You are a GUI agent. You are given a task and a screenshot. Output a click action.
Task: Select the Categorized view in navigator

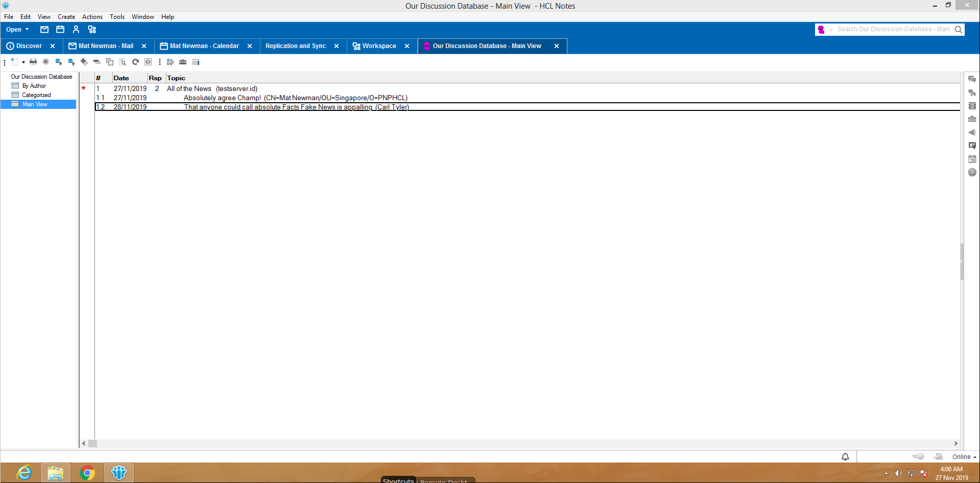point(36,95)
